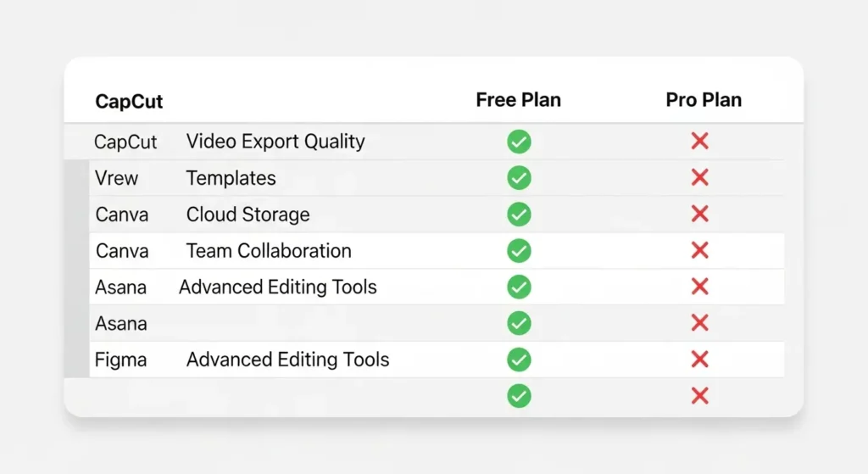Click the green checkmark for Video Export Quality
Viewport: 868px width, 474px height.
[519, 142]
